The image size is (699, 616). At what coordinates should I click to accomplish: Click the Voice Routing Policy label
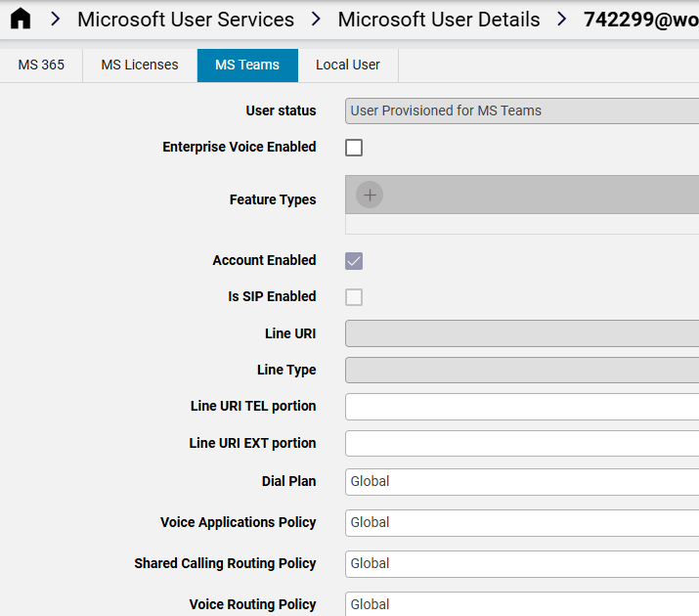click(253, 604)
